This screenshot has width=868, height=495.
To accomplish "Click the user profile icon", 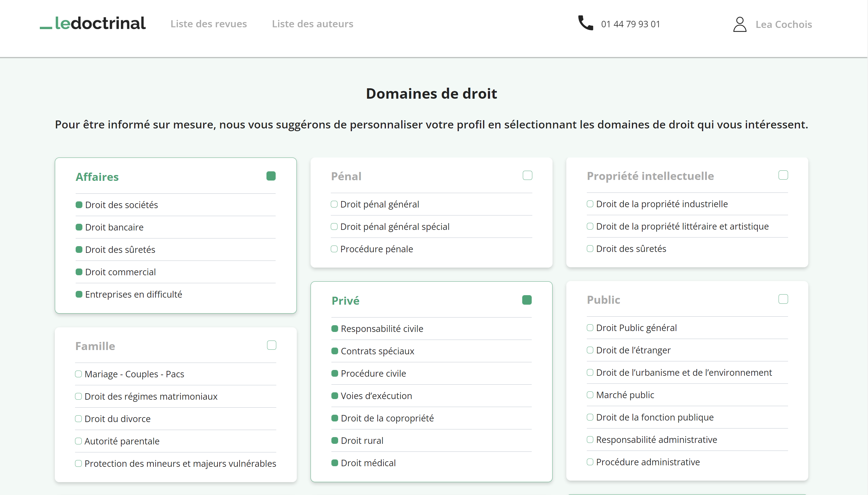I will 739,24.
